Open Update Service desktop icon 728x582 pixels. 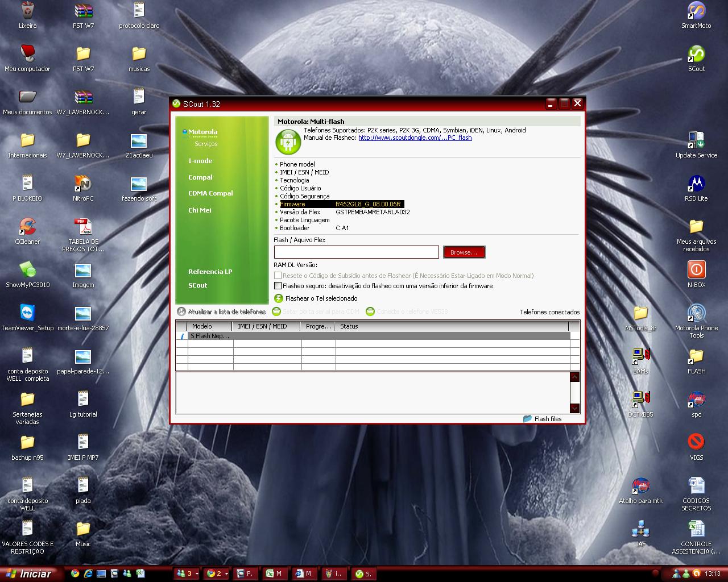(x=696, y=140)
